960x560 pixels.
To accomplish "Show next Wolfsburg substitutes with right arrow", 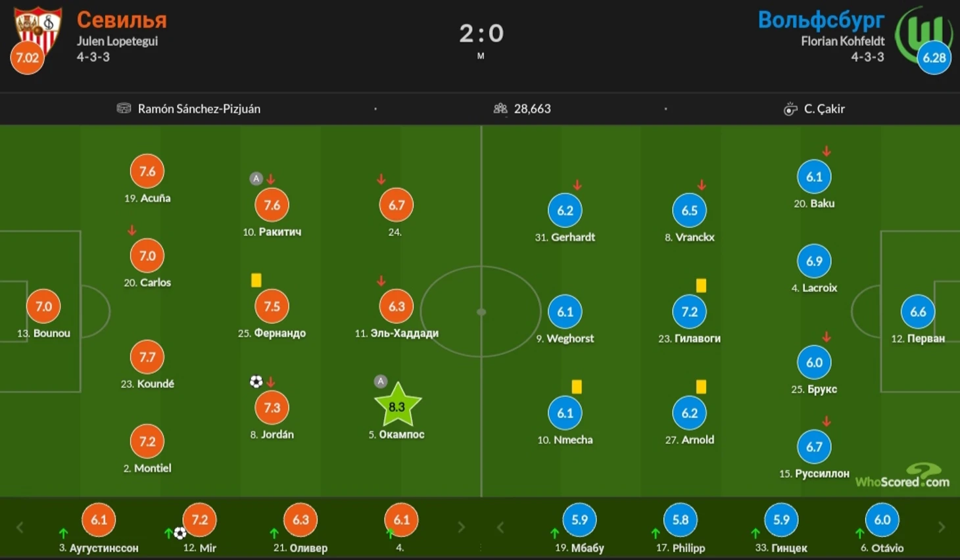I will 941,527.
